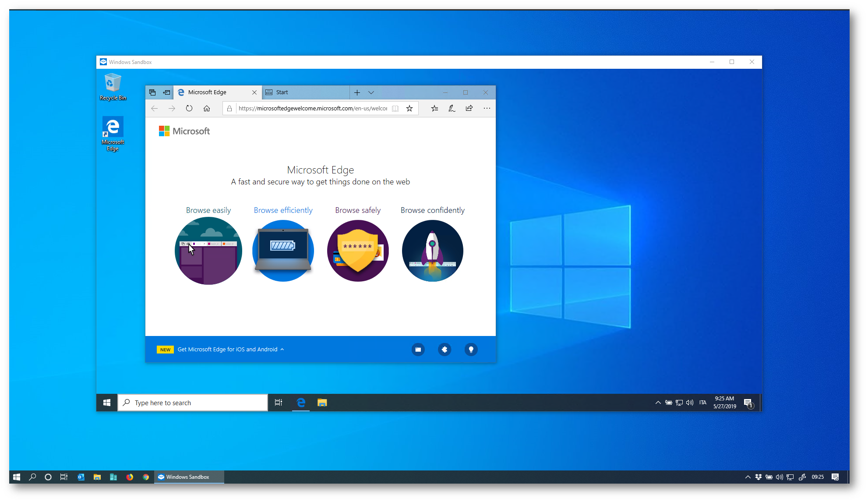Open reading view book icon
The width and height of the screenshot is (868, 502).
(x=395, y=108)
